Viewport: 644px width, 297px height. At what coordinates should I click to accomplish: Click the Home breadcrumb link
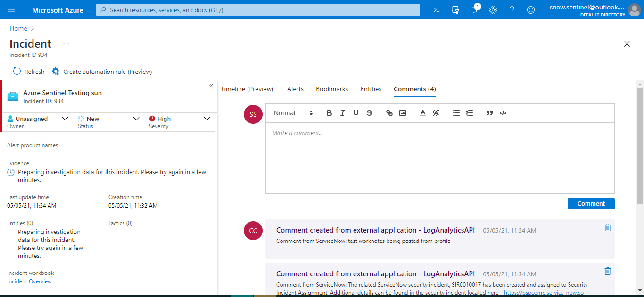point(18,28)
